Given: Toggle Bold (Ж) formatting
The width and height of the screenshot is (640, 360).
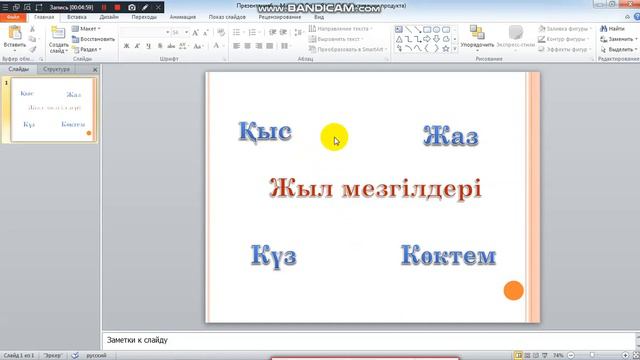Looking at the screenshot, I should 127,46.
